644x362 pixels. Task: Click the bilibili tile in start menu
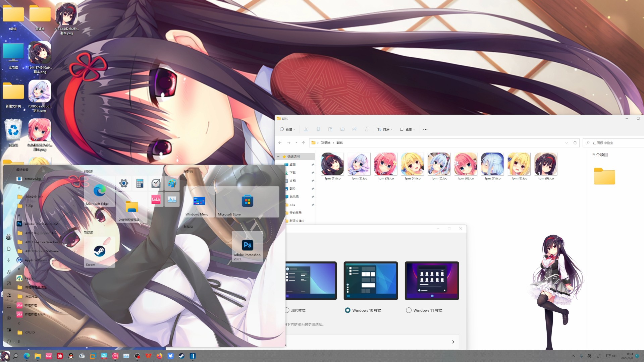click(x=156, y=199)
